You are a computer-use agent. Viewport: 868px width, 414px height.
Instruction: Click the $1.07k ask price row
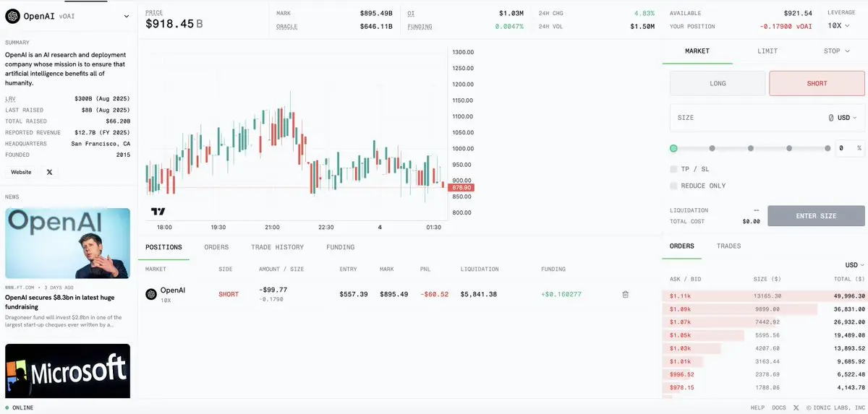coord(764,322)
